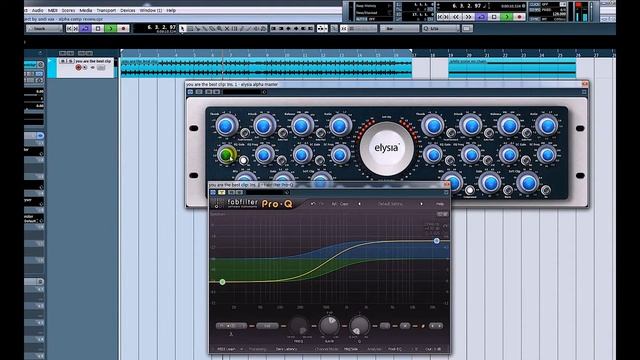Click the right channel Gain knob, bottom row
This screenshot has height=360, width=640.
pos(490,183)
